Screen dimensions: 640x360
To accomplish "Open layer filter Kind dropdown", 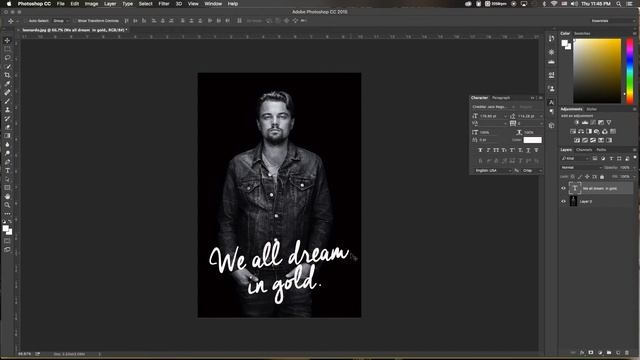I will (575, 158).
